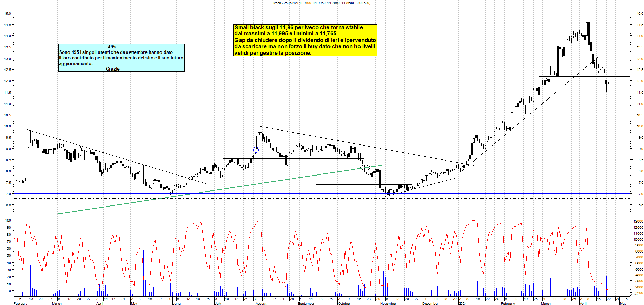Screen dimensions: 644x305
Task: Click the '4000' value on the volume axis
Action: click(x=639, y=275)
